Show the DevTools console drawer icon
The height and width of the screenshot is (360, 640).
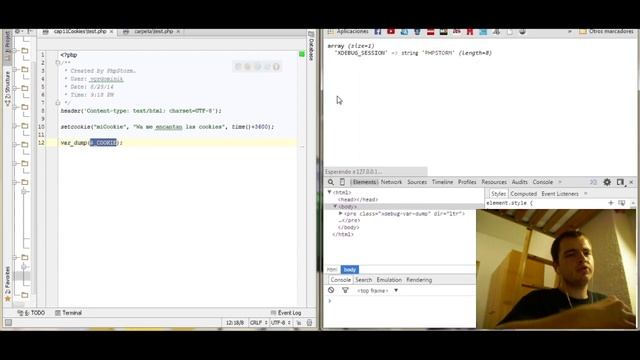pyautogui.click(x=593, y=182)
